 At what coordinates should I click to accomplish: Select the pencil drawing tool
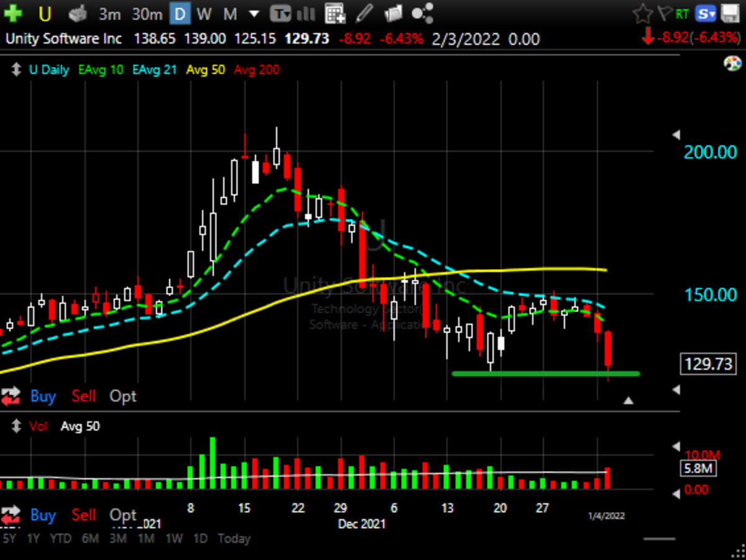[x=364, y=13]
